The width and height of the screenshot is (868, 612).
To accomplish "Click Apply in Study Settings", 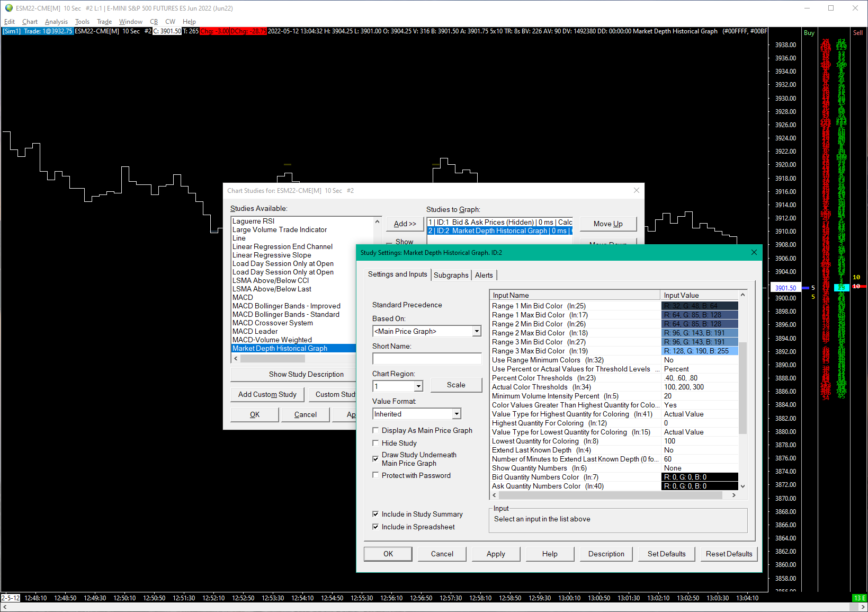I will tap(496, 554).
